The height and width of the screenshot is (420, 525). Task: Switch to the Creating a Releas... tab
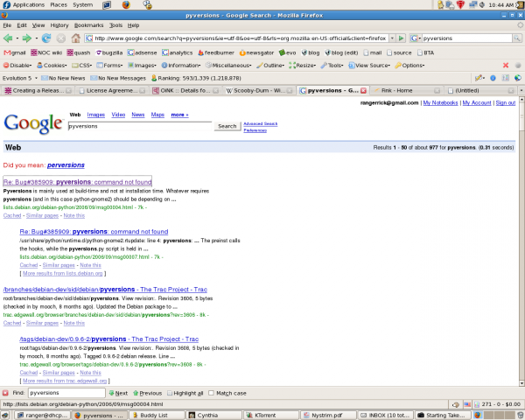38,90
